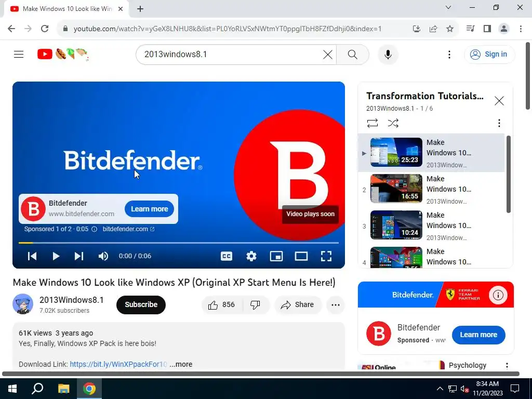Open the YouTube hamburger guide menu
532x399 pixels.
tap(19, 54)
